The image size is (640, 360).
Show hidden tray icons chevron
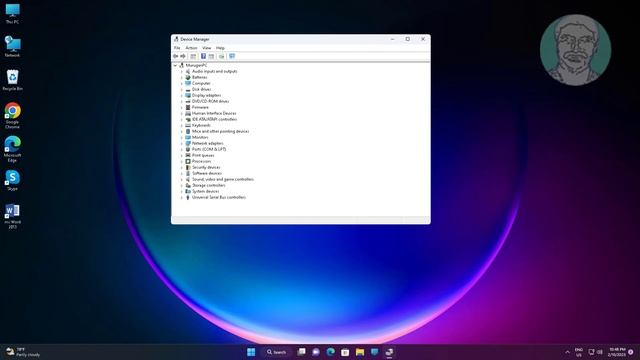pyautogui.click(x=567, y=352)
